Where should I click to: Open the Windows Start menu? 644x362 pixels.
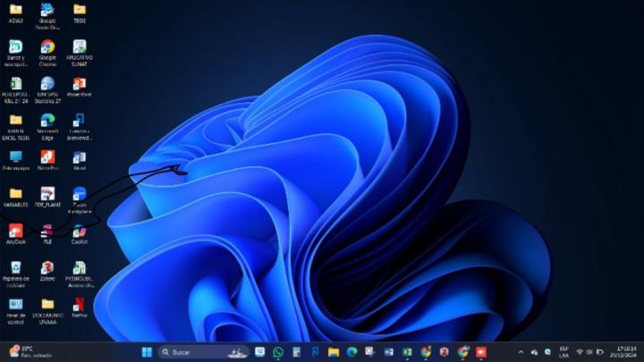tap(147, 352)
